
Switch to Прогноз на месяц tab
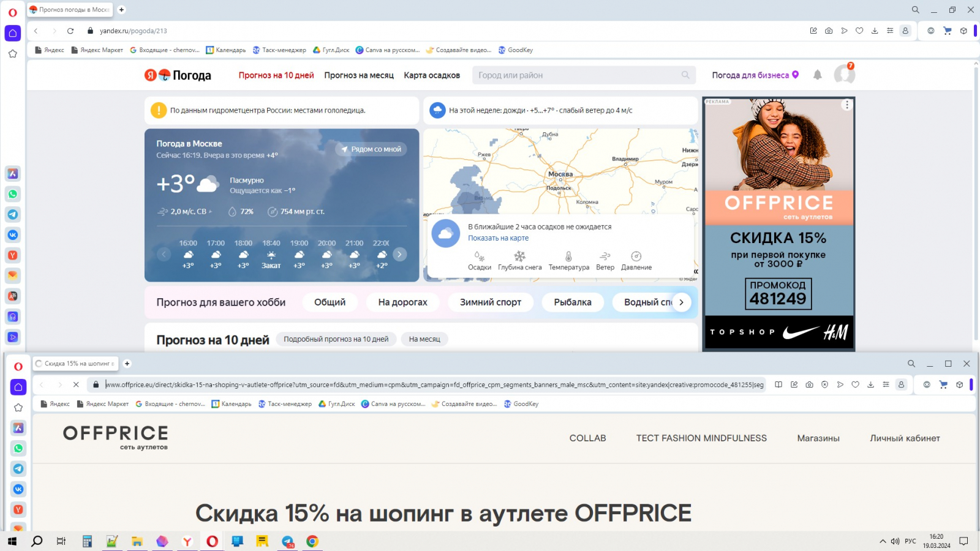[x=359, y=75]
